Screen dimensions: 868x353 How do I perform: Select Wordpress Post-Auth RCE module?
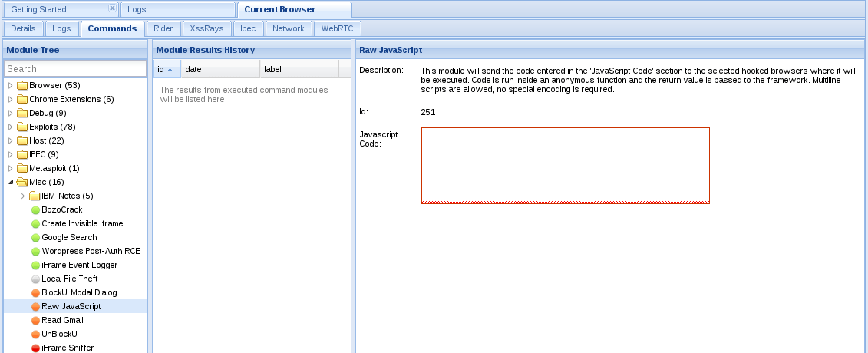pyautogui.click(x=91, y=252)
